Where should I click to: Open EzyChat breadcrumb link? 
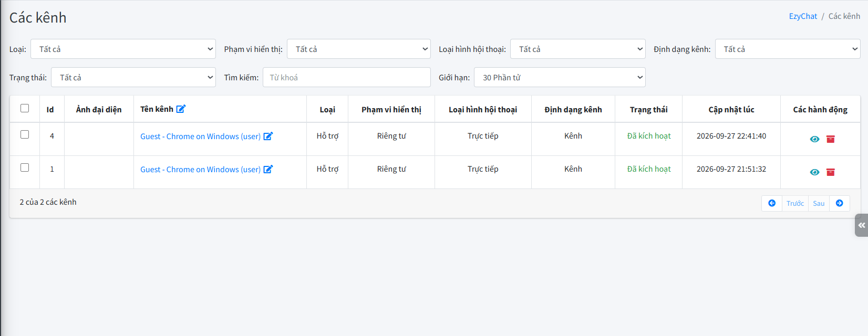pyautogui.click(x=803, y=16)
